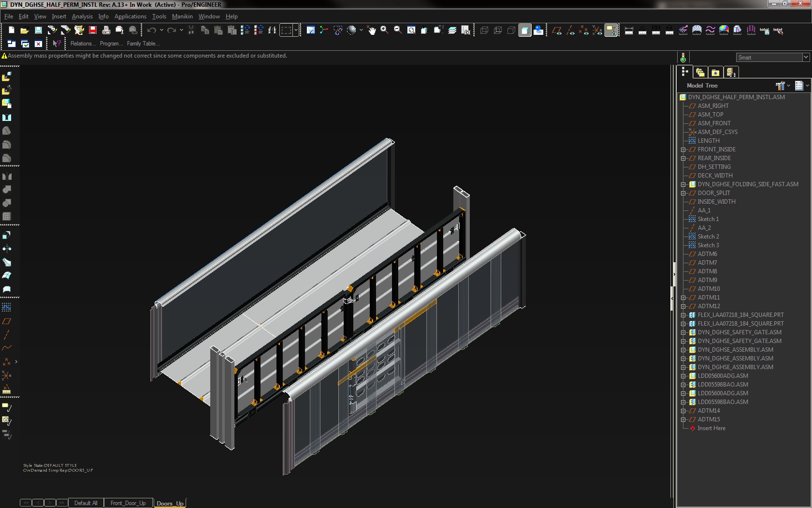Image resolution: width=812 pixels, height=508 pixels.
Task: Open the File menu
Action: point(9,16)
